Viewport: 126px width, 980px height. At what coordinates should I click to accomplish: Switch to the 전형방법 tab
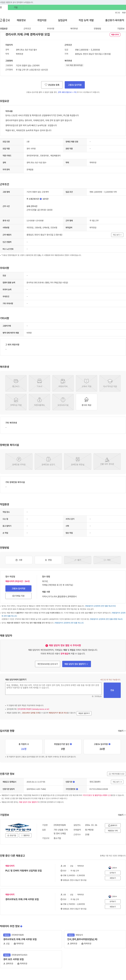(98, 29)
